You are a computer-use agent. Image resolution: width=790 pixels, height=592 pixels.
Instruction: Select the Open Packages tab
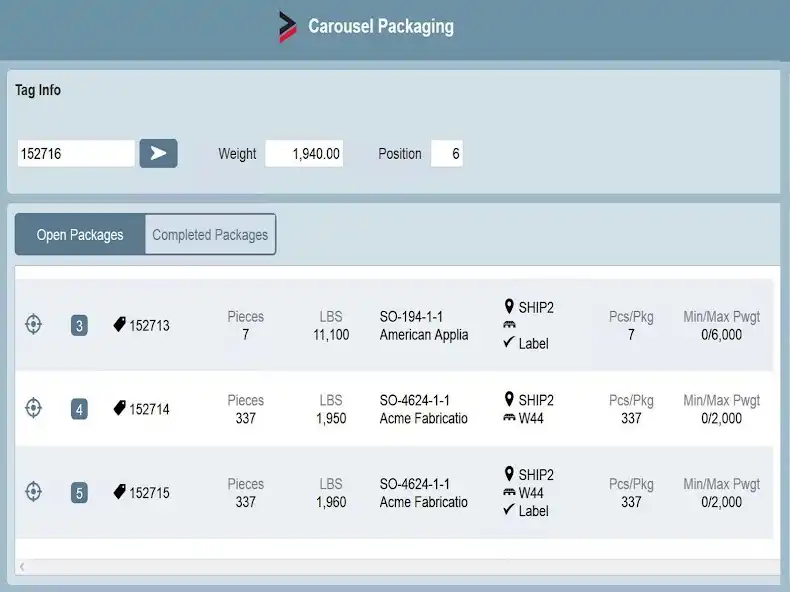pyautogui.click(x=80, y=235)
